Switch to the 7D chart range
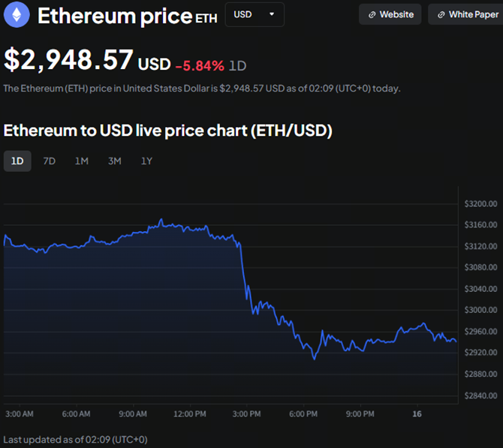 tap(50, 161)
